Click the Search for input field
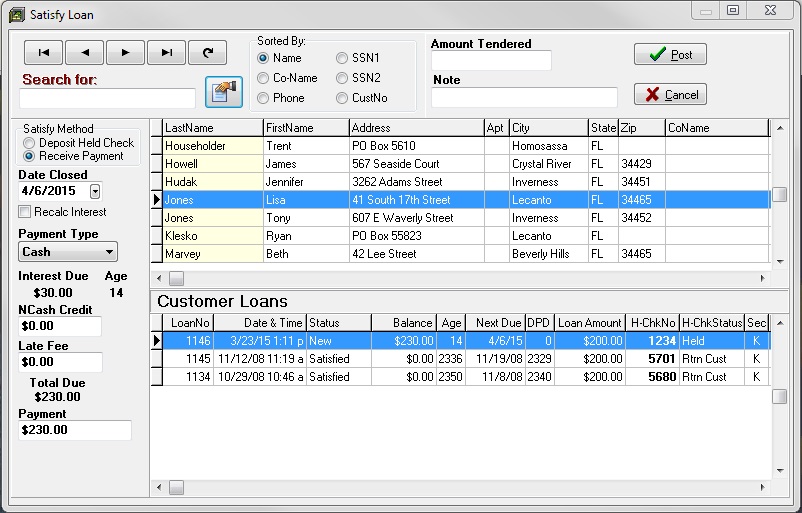Screen dimensions: 802x513 [107, 98]
